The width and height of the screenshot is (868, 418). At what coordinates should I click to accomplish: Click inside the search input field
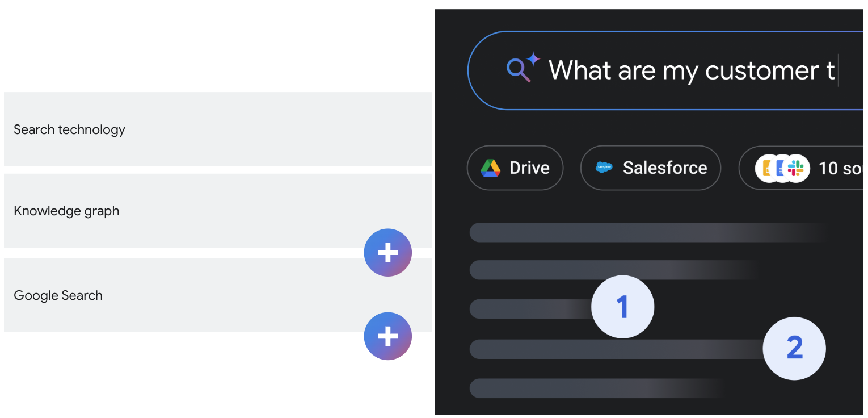(681, 70)
